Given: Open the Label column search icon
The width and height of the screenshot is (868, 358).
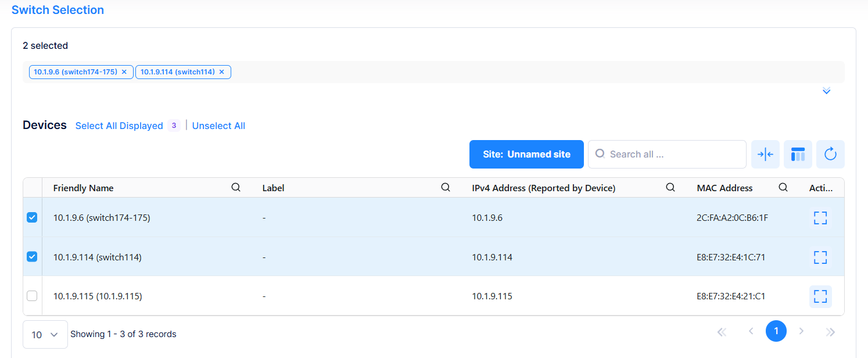Looking at the screenshot, I should 446,187.
